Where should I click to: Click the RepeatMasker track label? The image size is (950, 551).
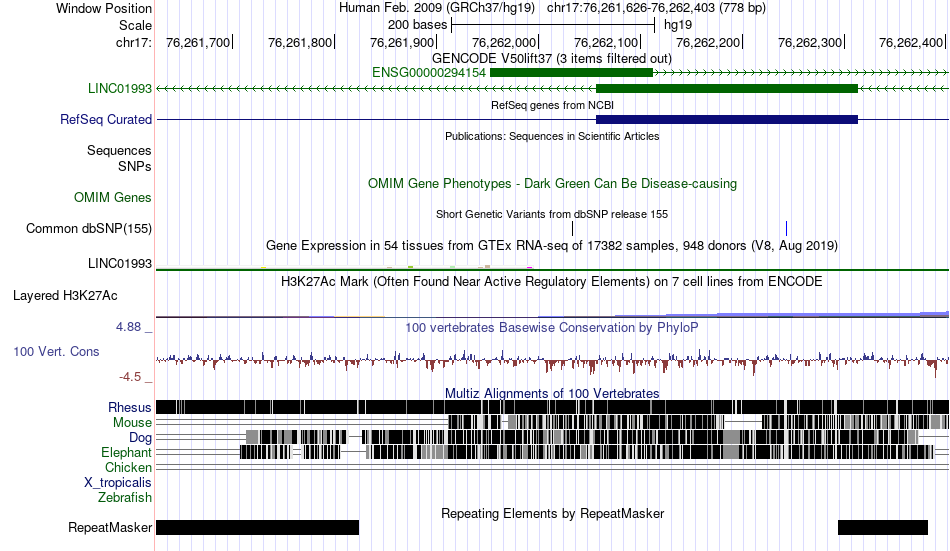tap(110, 527)
